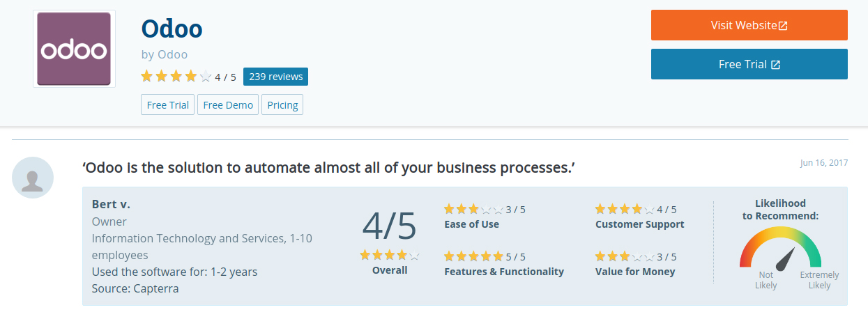Click the Ease of Use star rating

473,209
